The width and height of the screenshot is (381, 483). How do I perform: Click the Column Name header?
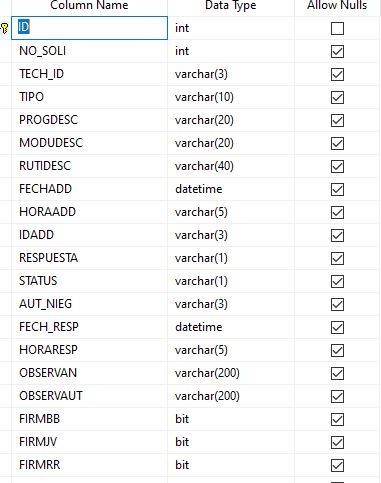point(89,6)
